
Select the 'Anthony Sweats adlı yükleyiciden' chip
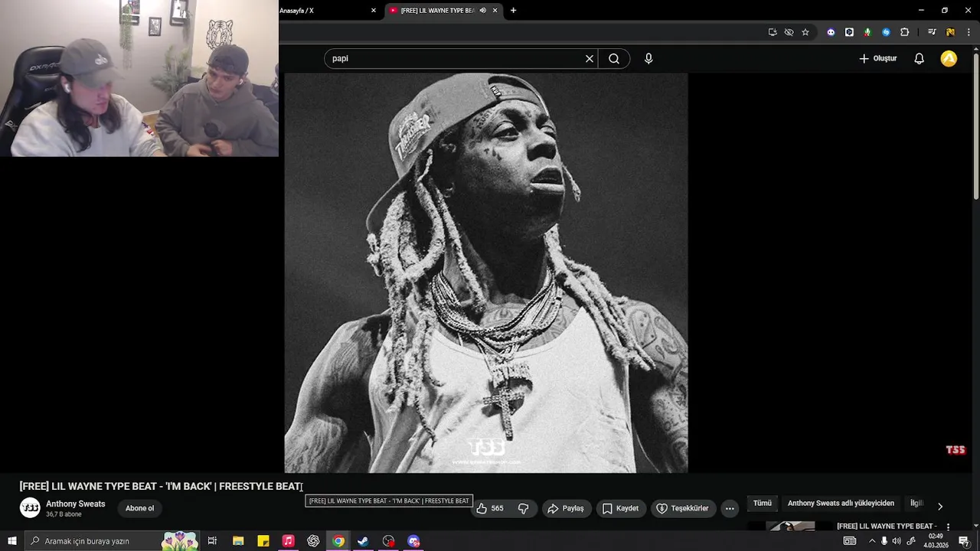841,504
